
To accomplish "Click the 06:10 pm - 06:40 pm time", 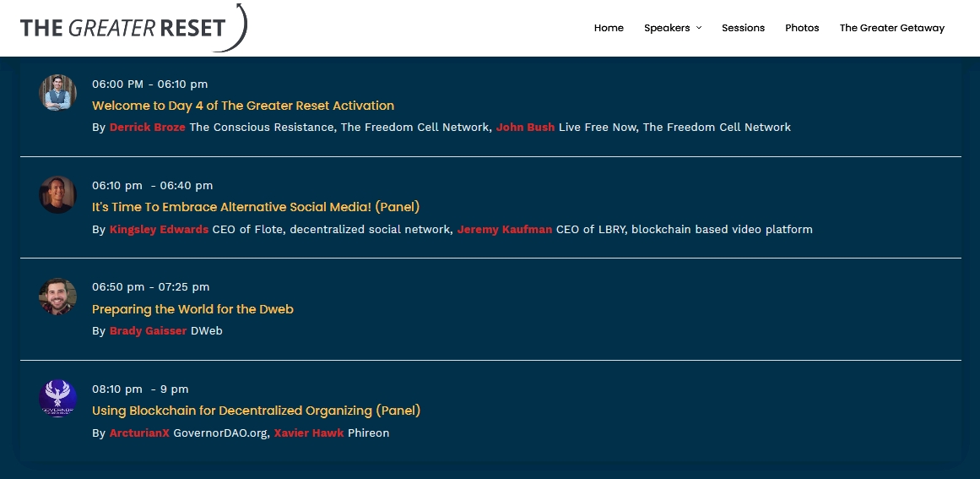I will (153, 185).
